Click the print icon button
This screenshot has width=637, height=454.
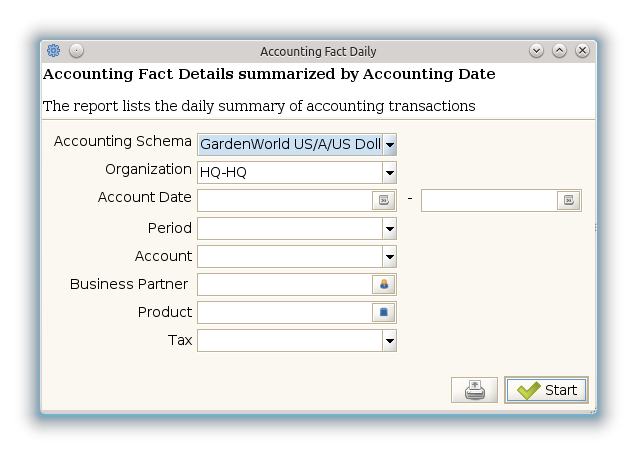click(474, 390)
